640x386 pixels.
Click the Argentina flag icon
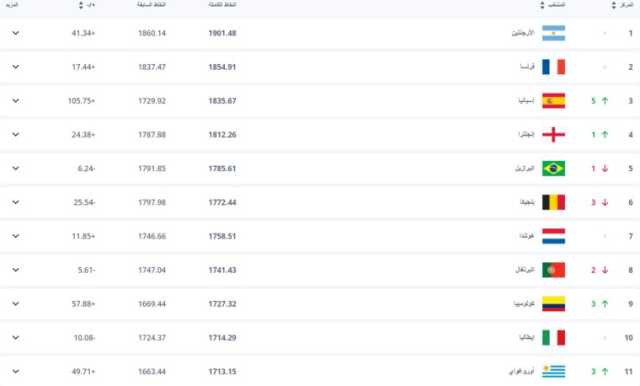(x=553, y=33)
